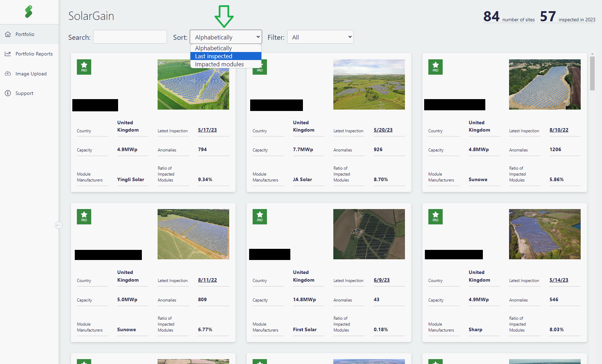Image resolution: width=602 pixels, height=364 pixels.
Task: Click manufacturer name Sharp
Action: point(476,329)
